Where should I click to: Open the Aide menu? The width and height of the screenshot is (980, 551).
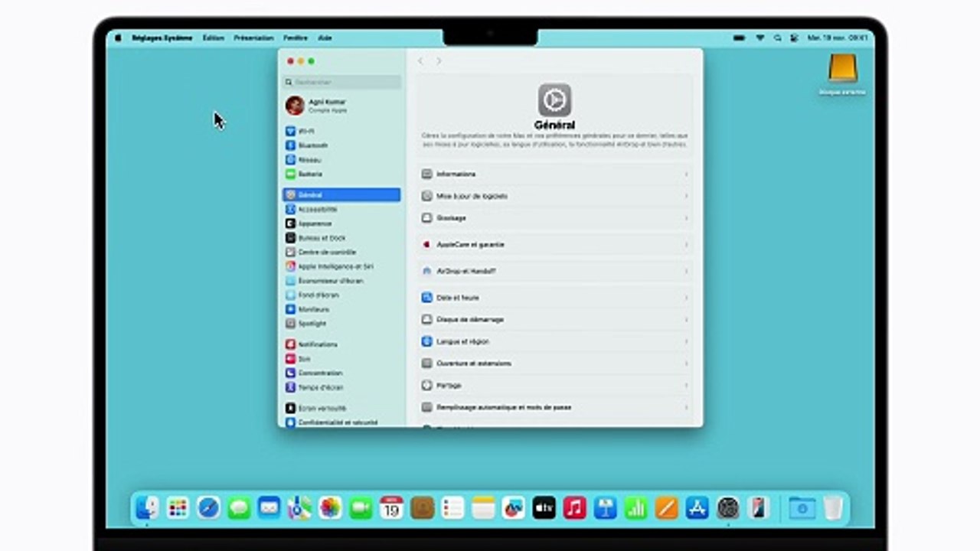coord(325,37)
